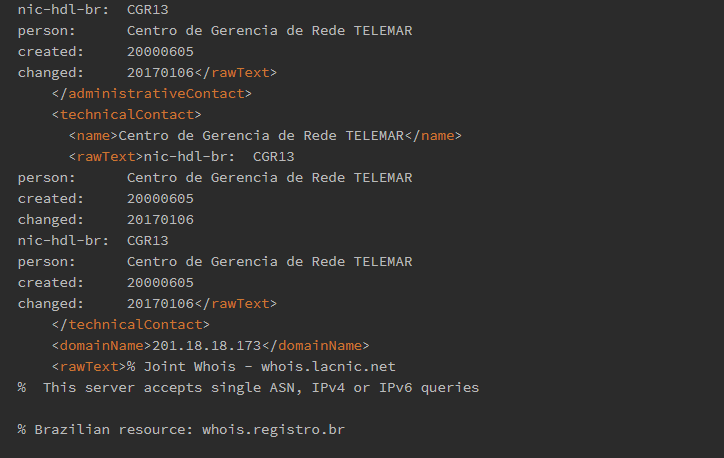Click the closing technicalContact tag

(131, 325)
